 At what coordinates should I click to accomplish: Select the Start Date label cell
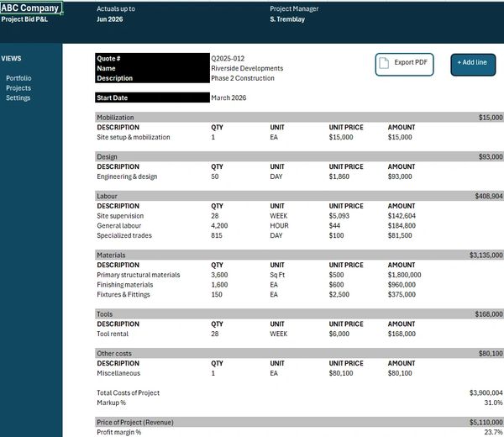point(152,97)
